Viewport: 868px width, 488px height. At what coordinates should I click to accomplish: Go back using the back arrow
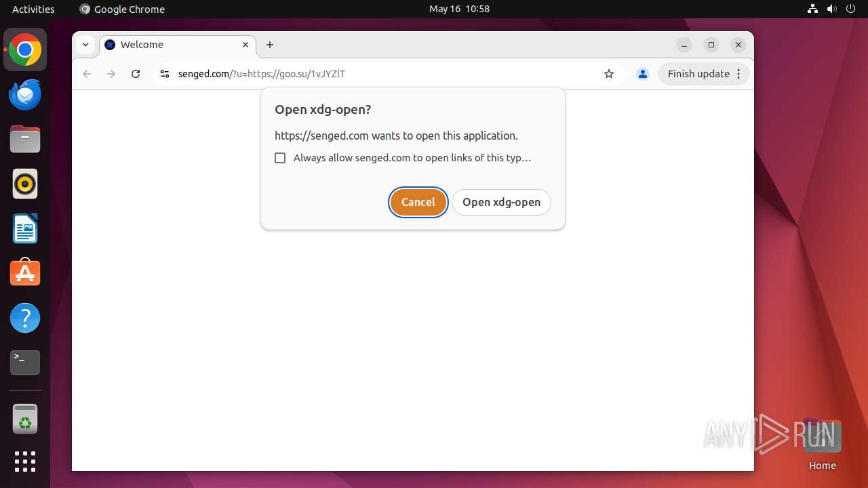[87, 74]
